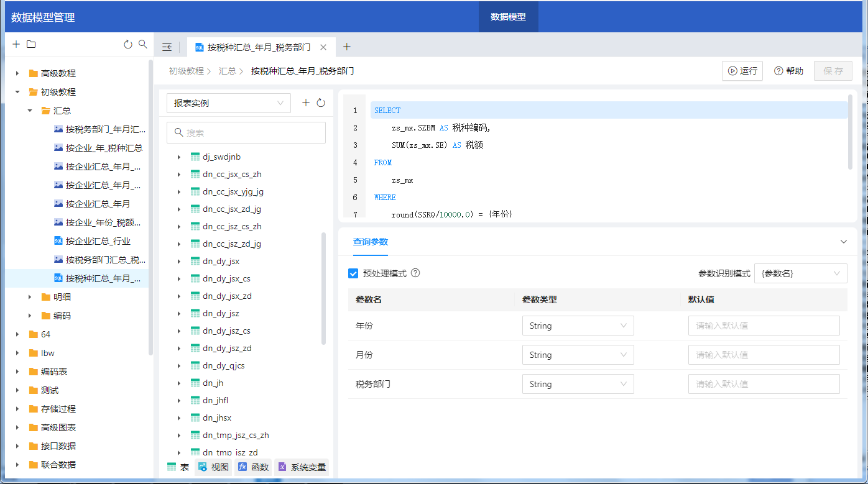Viewport: 868px width, 484px height.
Task: Switch to the 视图 tab
Action: coord(213,467)
